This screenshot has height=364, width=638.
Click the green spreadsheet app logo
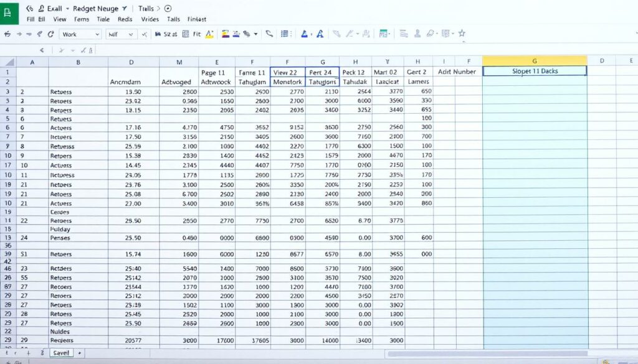pyautogui.click(x=8, y=12)
